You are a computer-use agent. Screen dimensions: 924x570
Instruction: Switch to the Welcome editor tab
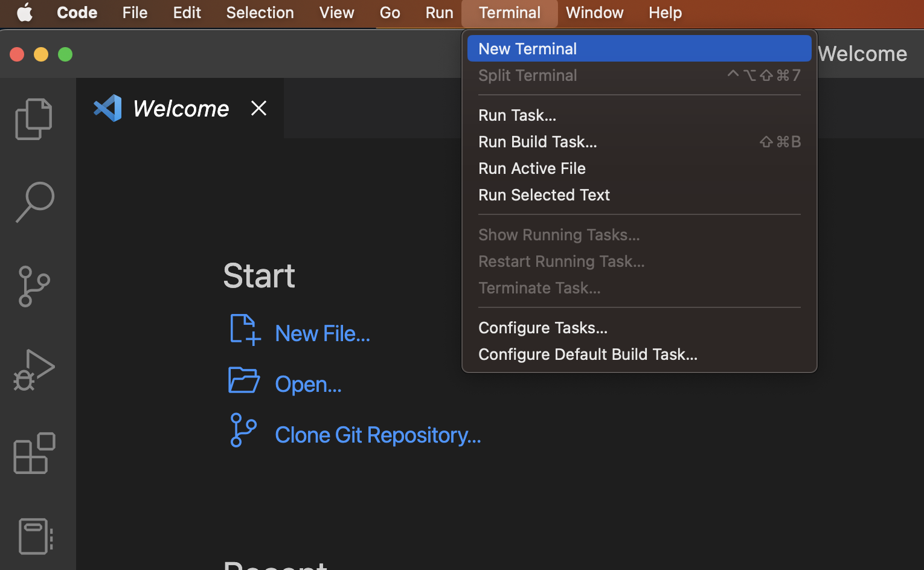[x=181, y=108]
